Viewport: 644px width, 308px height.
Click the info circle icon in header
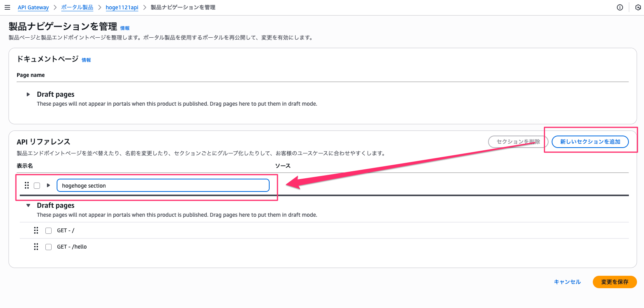tap(620, 7)
